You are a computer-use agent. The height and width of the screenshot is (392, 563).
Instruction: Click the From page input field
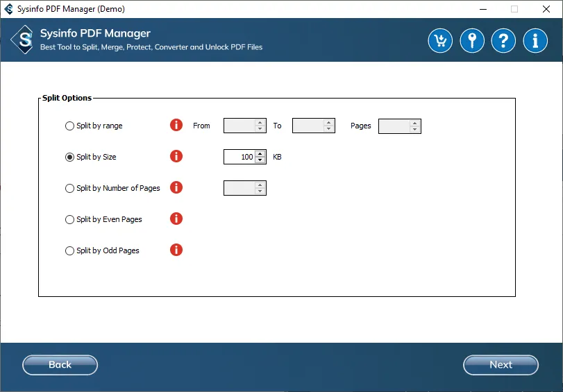[x=240, y=126]
